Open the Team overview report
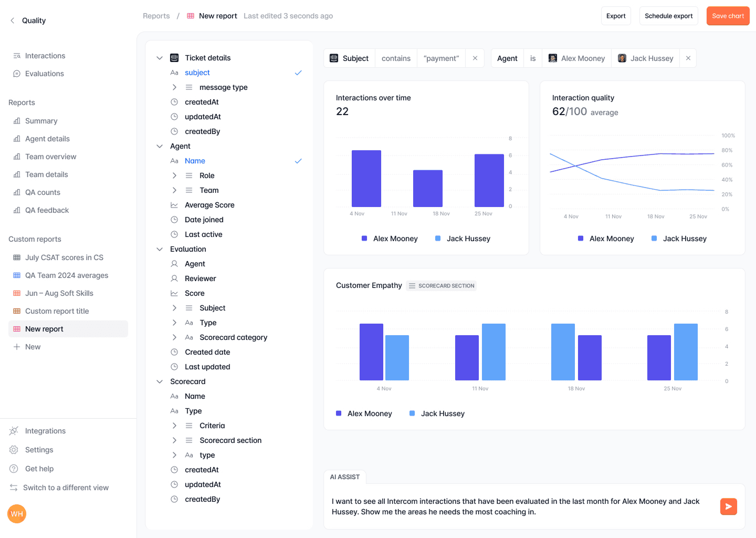Viewport: 756px width, 538px height. (x=50, y=157)
